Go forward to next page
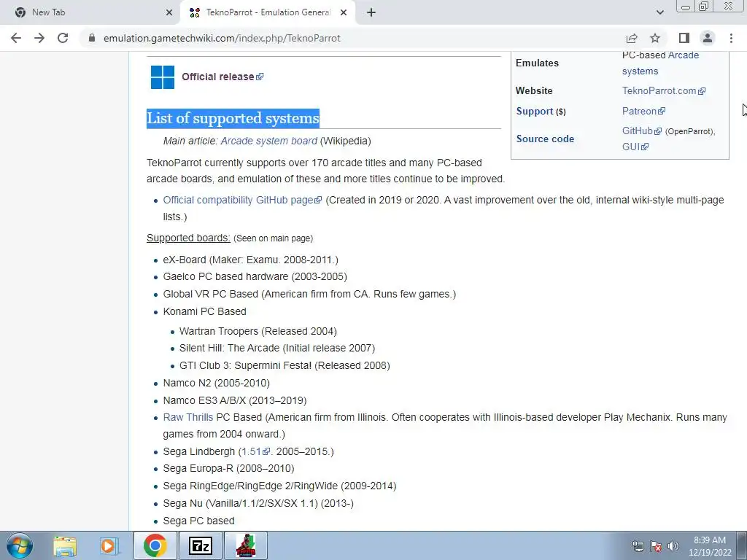 pyautogui.click(x=39, y=38)
